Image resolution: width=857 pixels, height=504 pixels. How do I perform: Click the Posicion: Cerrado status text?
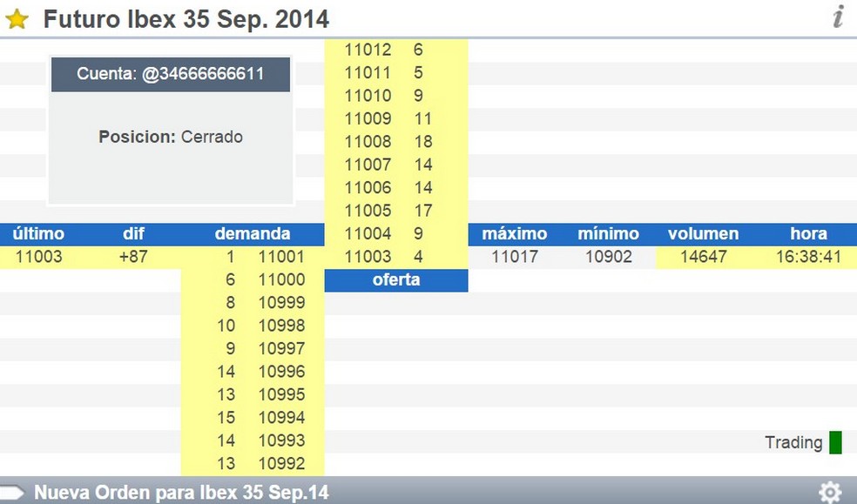171,137
